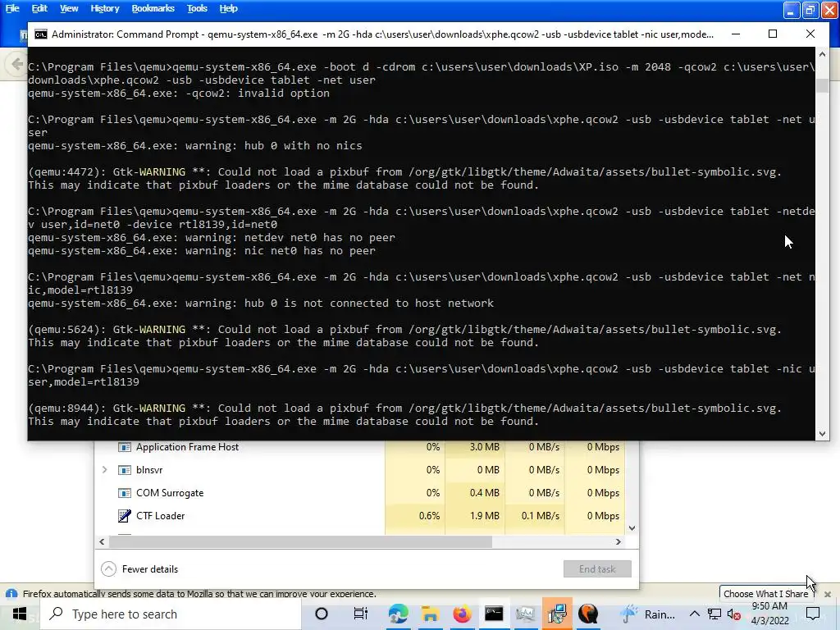Open the Rain weather widget

(646, 614)
